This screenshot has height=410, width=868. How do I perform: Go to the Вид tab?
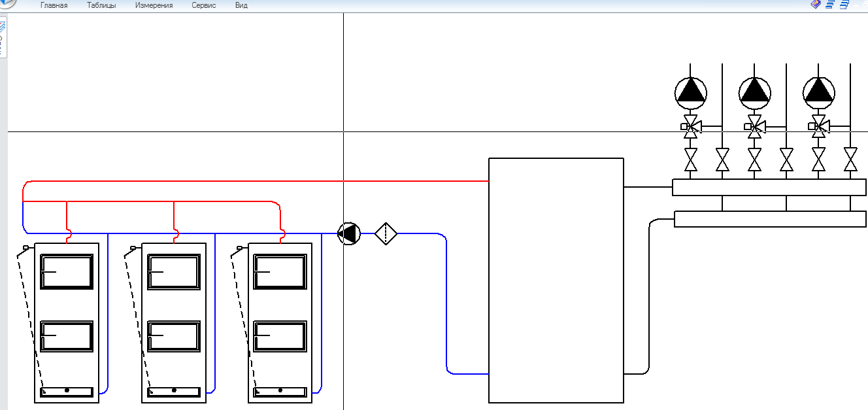241,5
